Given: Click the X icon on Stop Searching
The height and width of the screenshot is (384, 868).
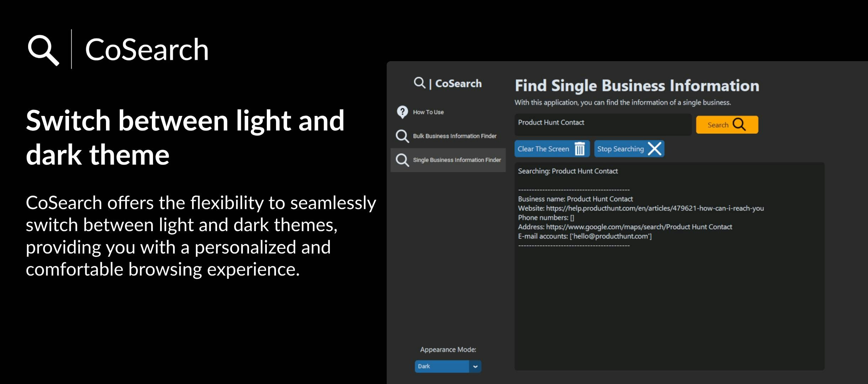Looking at the screenshot, I should 655,149.
